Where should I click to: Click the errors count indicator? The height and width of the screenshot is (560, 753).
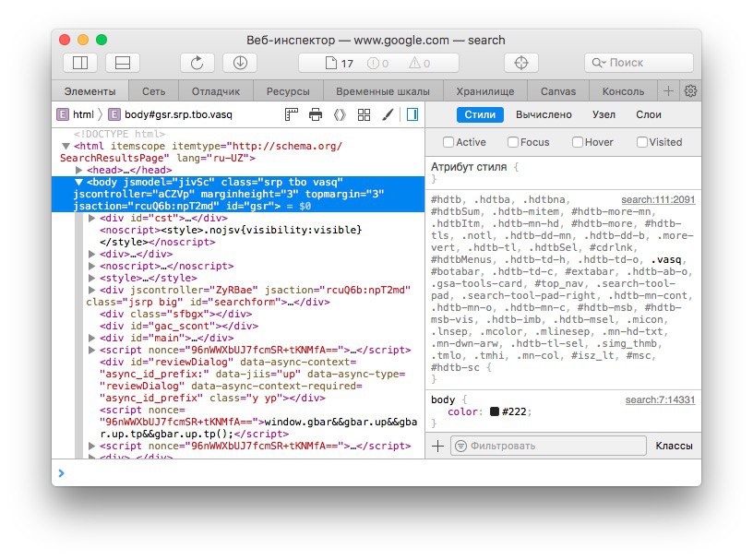pyautogui.click(x=377, y=63)
